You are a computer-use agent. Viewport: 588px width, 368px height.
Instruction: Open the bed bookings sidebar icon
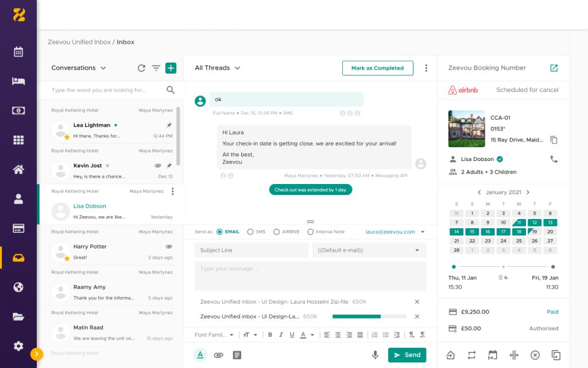(x=18, y=81)
